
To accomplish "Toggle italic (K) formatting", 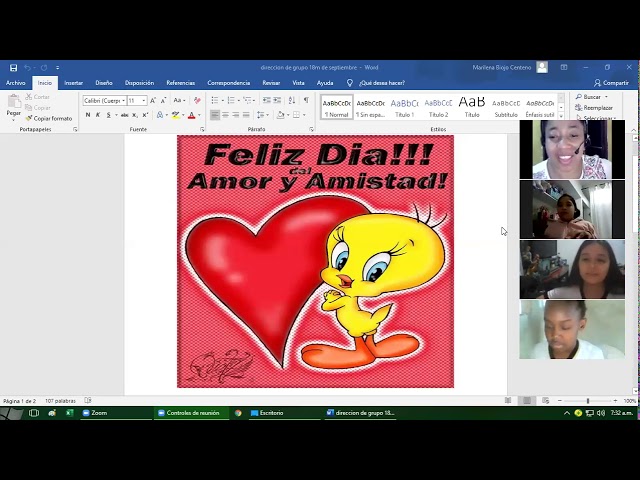I will coord(98,115).
